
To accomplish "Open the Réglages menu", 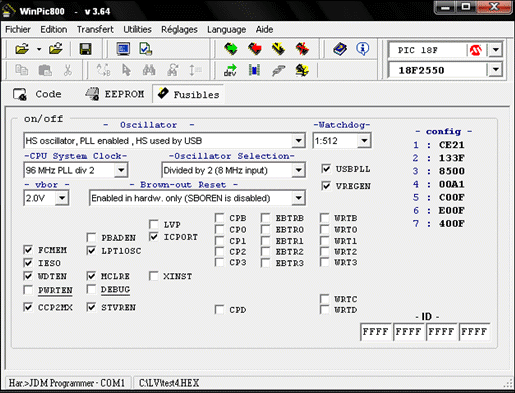I will pos(179,30).
